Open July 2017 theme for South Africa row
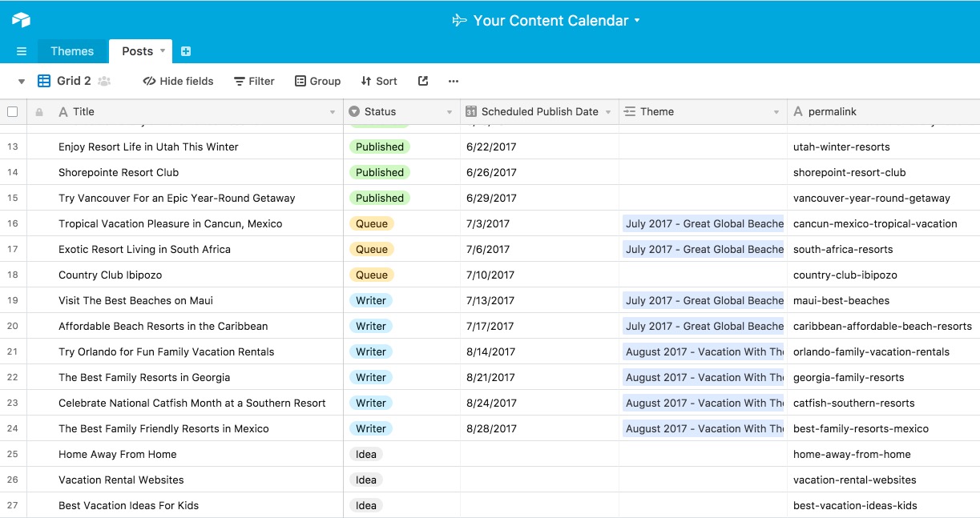980x518 pixels. coord(704,249)
